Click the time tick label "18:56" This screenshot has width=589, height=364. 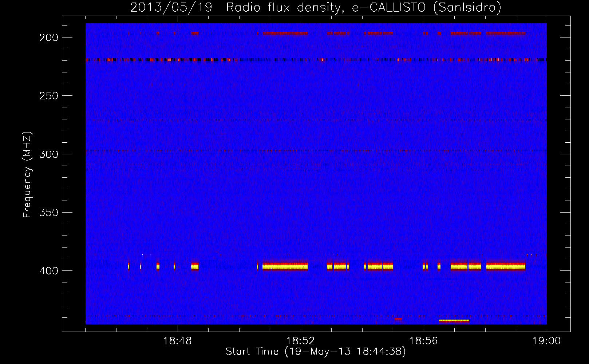(424, 341)
